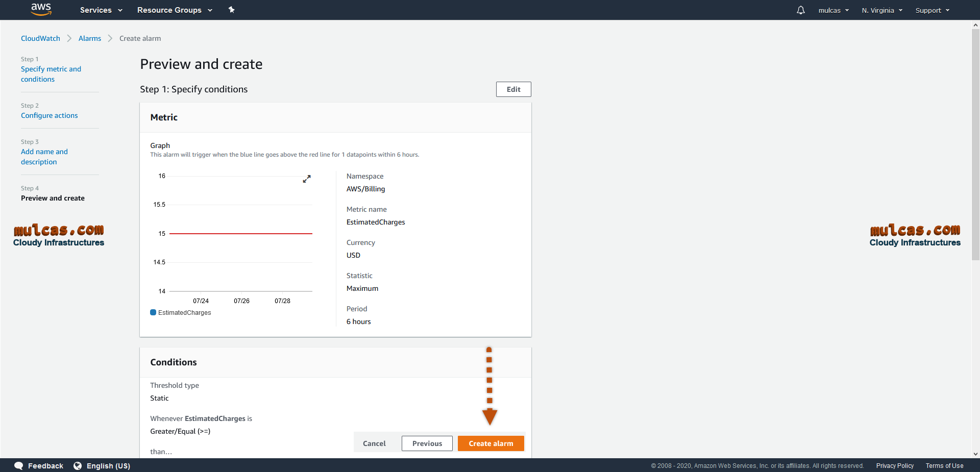The image size is (980, 472).
Task: Click the Feedback speech bubble icon
Action: tap(19, 465)
